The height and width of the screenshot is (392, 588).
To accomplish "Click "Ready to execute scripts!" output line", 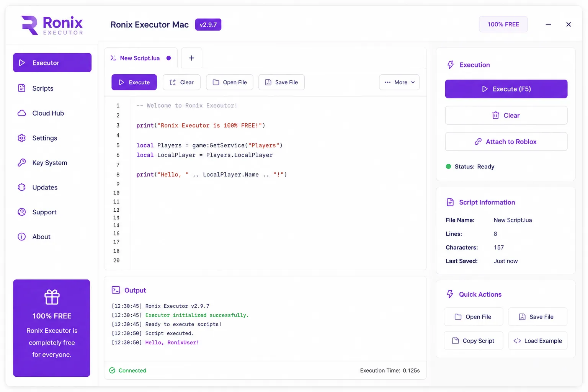I will pos(183,324).
